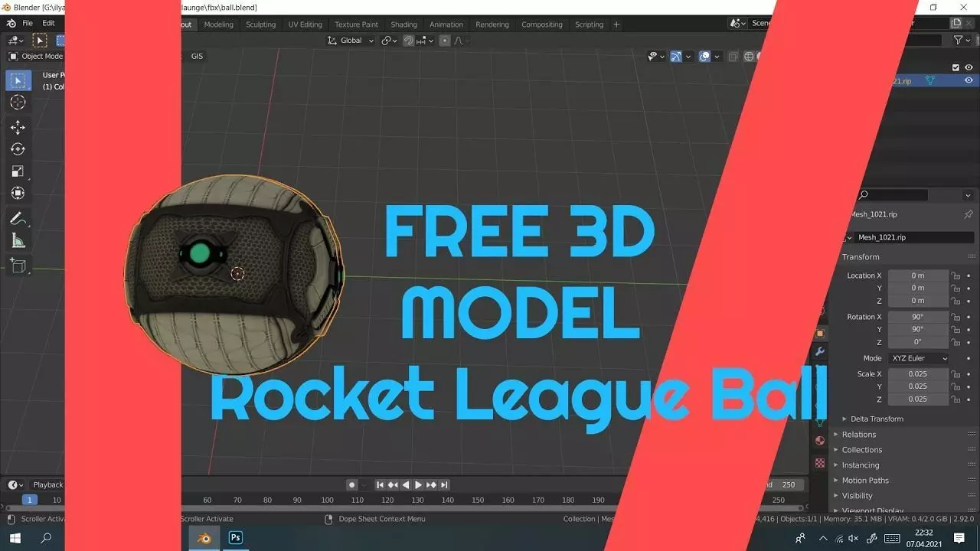Click the GIS menu button

[197, 56]
